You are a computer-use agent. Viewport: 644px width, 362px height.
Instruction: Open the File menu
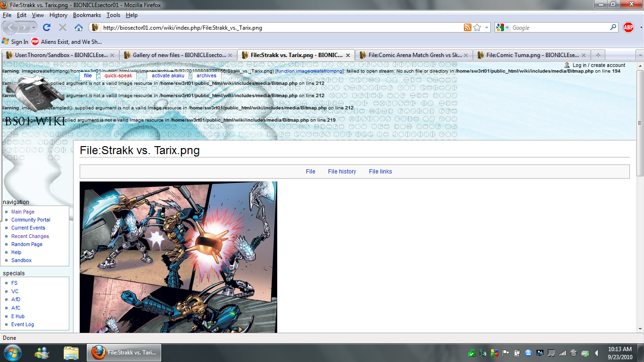[7, 15]
